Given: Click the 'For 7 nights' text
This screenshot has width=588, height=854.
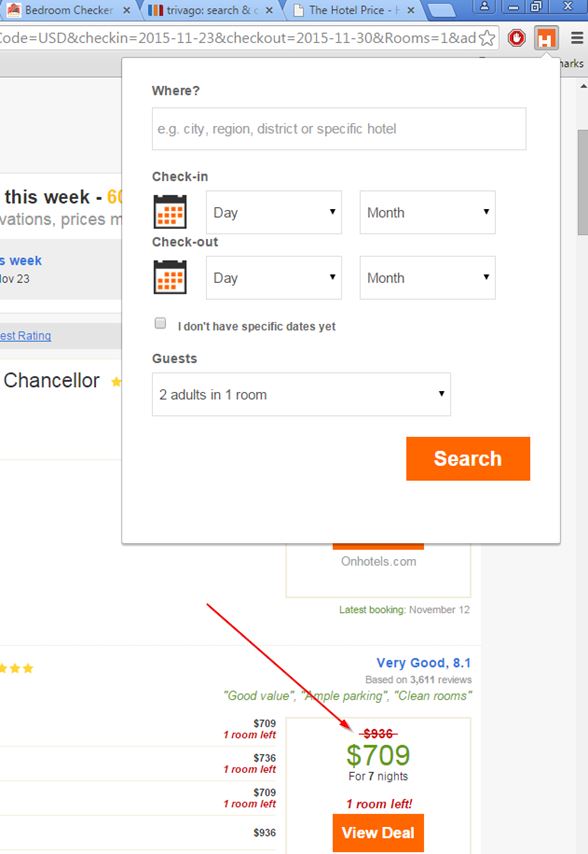Looking at the screenshot, I should pyautogui.click(x=378, y=776).
